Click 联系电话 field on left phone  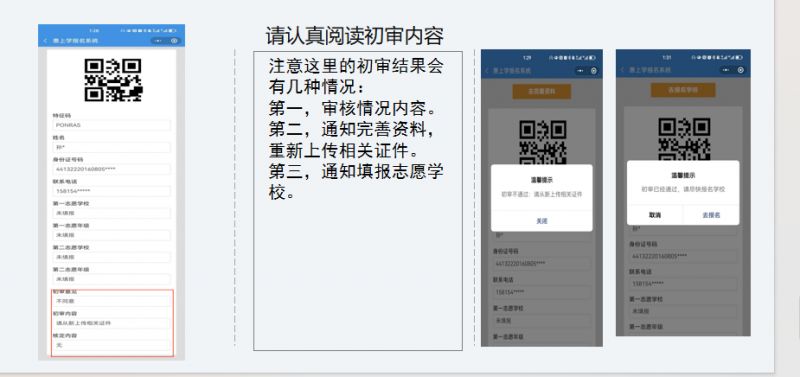[x=111, y=191]
